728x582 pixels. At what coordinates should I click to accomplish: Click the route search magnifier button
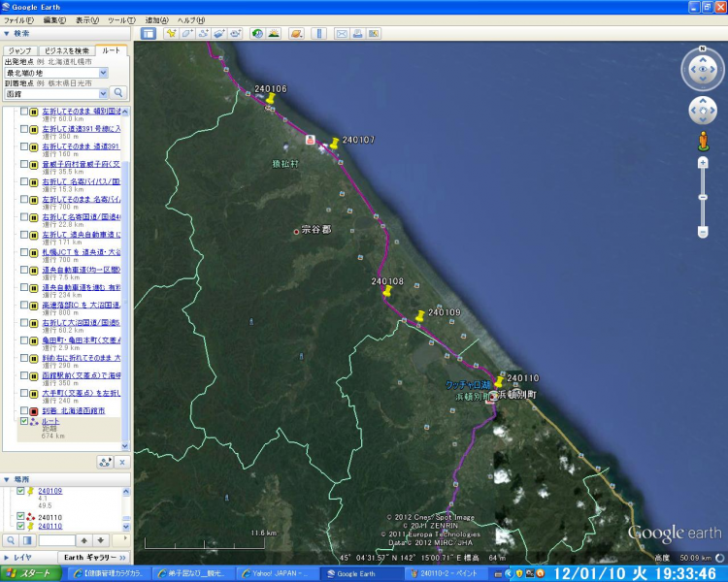click(118, 93)
